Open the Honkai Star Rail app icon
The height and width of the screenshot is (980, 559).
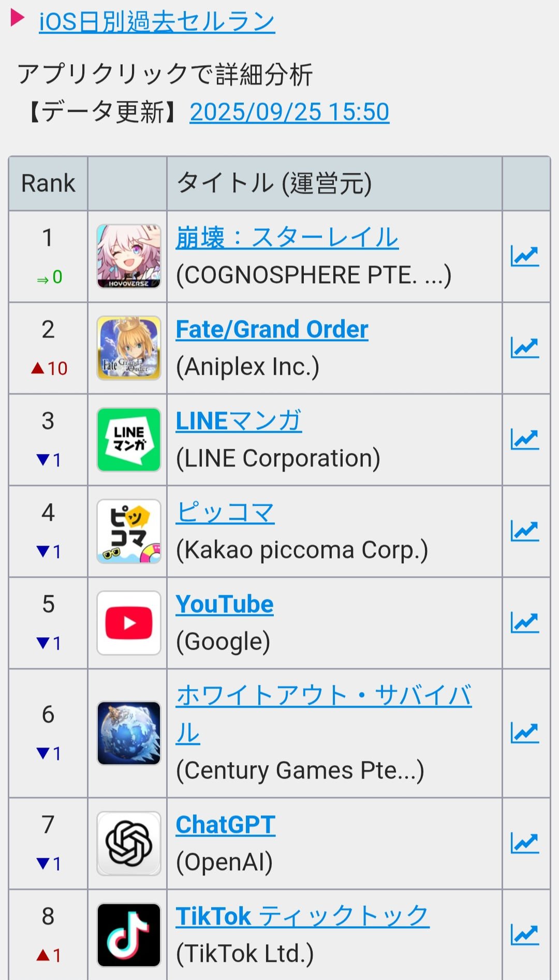tap(129, 256)
